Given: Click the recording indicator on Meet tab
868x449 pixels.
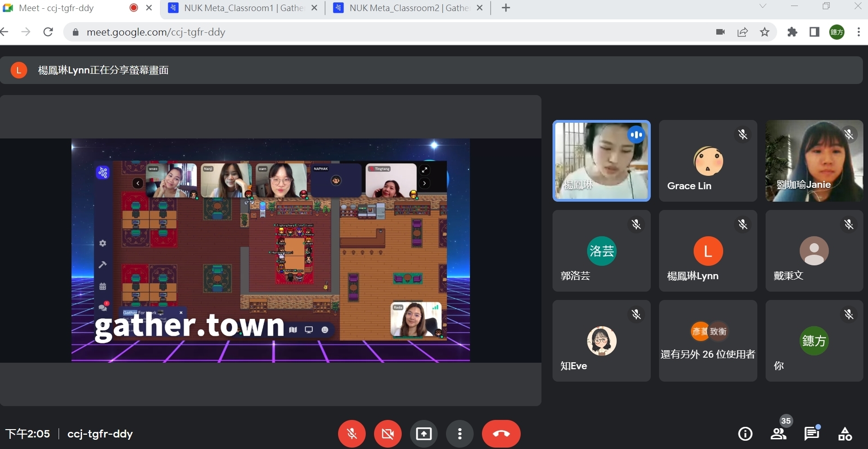Looking at the screenshot, I should (134, 7).
